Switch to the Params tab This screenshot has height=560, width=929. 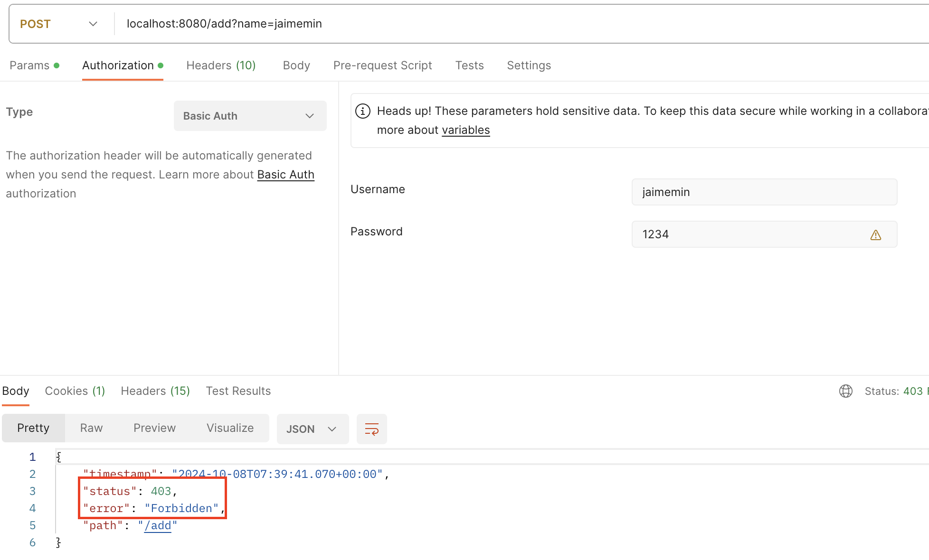[x=29, y=65]
